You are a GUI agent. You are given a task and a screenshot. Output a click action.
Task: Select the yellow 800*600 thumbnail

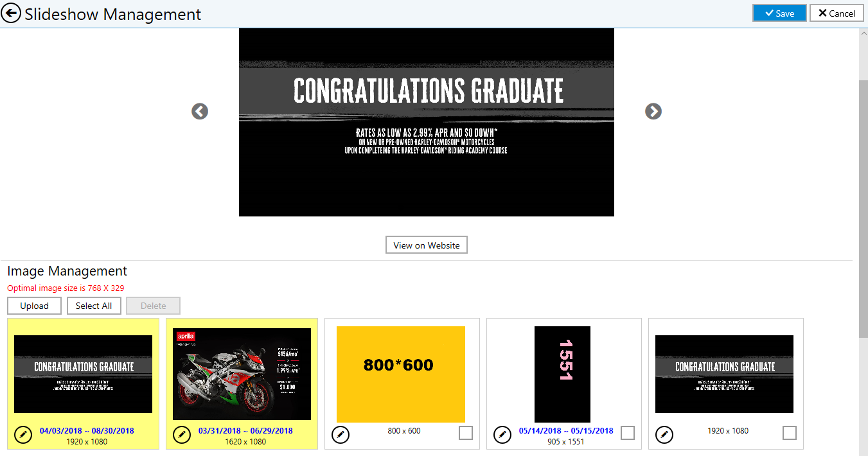(401, 374)
